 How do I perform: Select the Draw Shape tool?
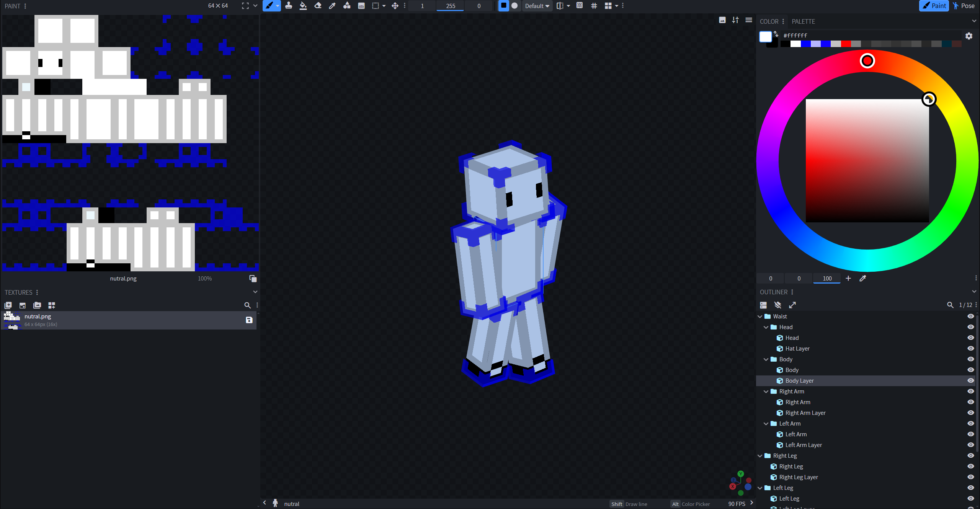(346, 6)
